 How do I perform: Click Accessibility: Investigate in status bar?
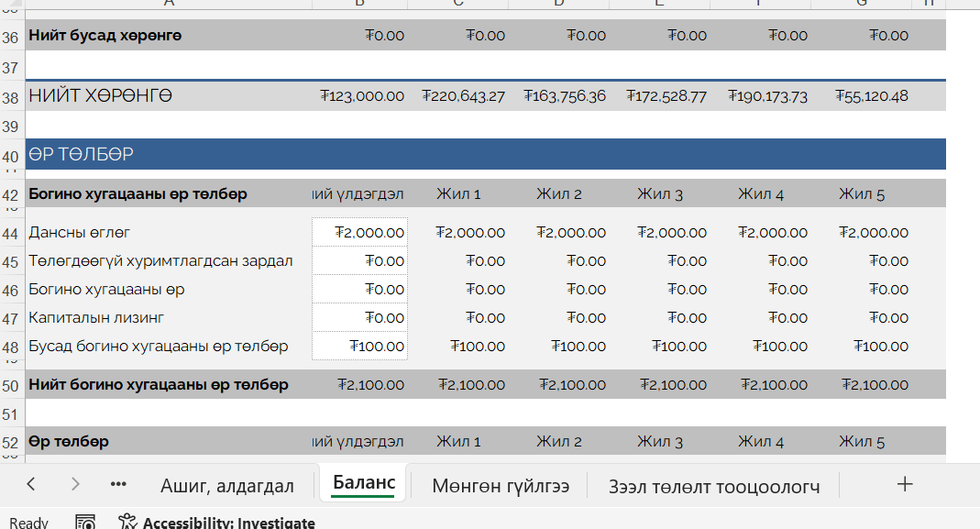pyautogui.click(x=228, y=523)
